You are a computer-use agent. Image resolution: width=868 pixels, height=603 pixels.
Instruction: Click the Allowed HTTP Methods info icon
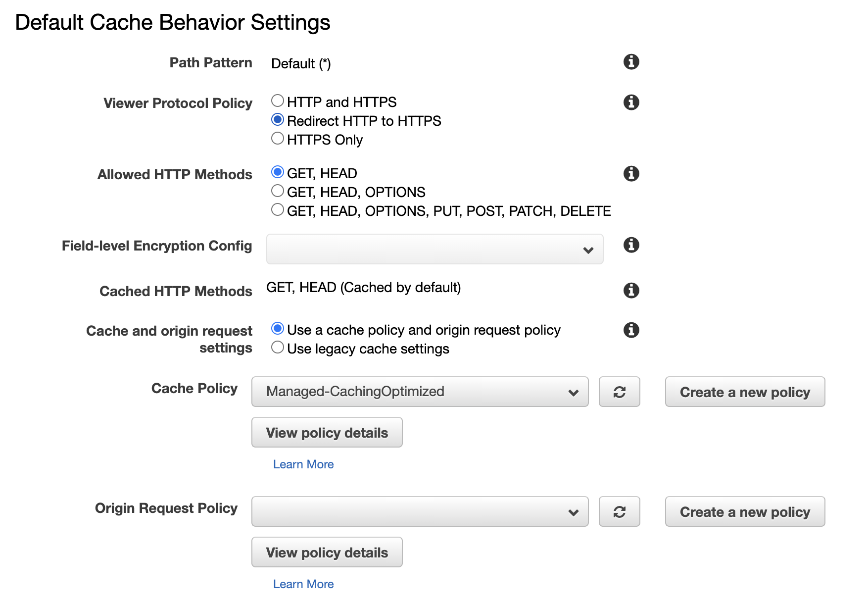[631, 174]
